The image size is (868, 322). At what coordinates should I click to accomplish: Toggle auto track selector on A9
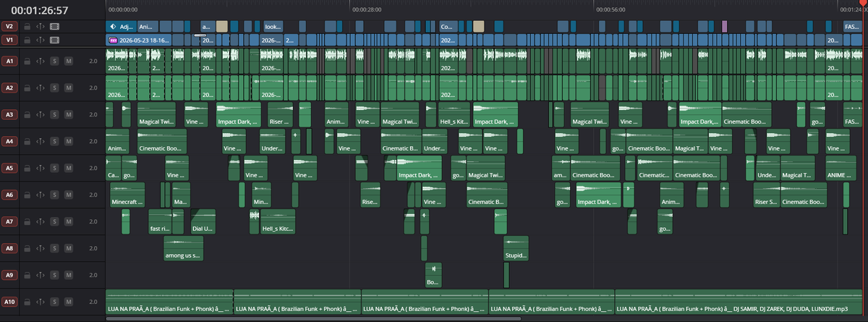coord(41,276)
